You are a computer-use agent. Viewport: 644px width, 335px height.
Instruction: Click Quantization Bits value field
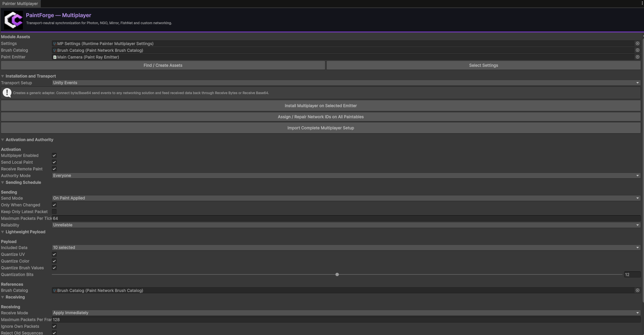coord(632,274)
